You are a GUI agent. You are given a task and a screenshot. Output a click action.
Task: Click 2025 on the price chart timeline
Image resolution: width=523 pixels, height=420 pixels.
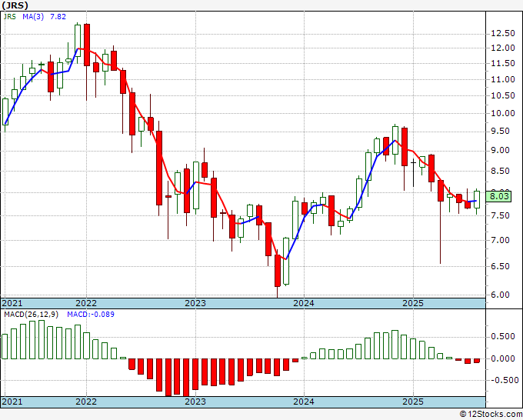click(413, 303)
